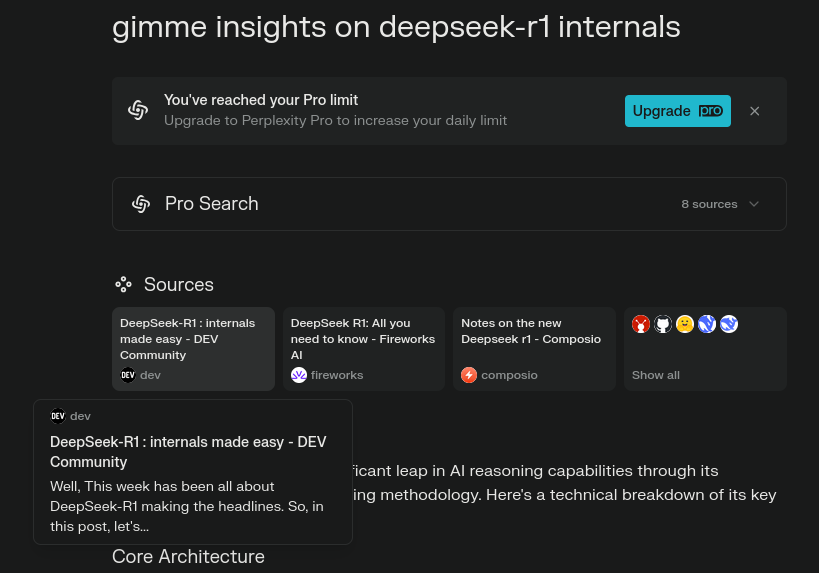Click Perplexity logo in Pro limit banner
Screen dimensions: 819x573
coord(138,110)
